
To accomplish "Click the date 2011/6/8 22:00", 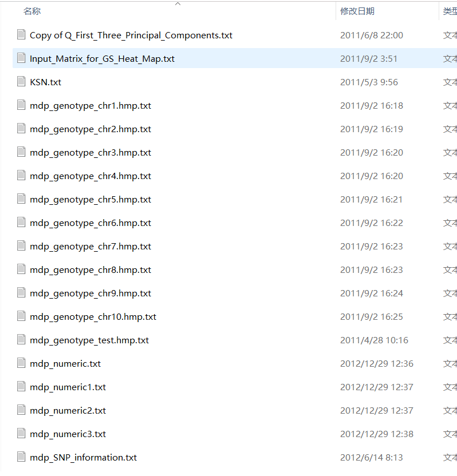I will point(372,35).
